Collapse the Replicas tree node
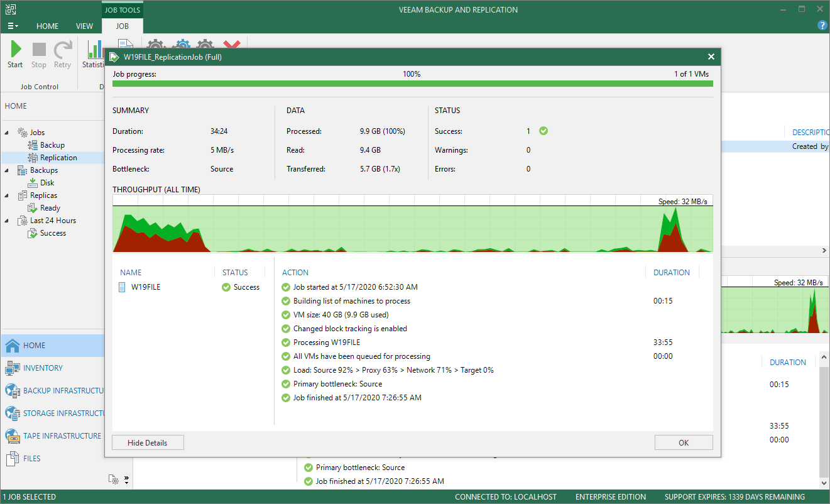The height and width of the screenshot is (504, 830). [x=7, y=195]
